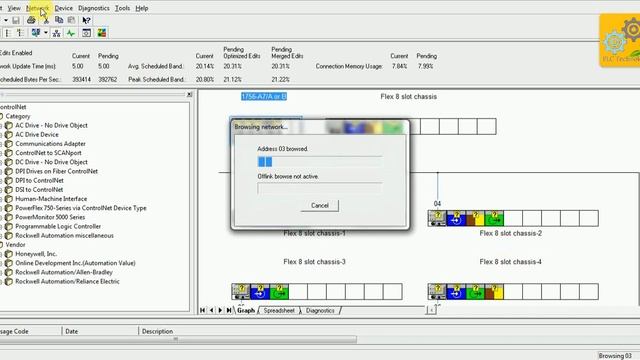Select PowerMonitor 5000 Series category
The height and width of the screenshot is (360, 640).
tap(50, 217)
